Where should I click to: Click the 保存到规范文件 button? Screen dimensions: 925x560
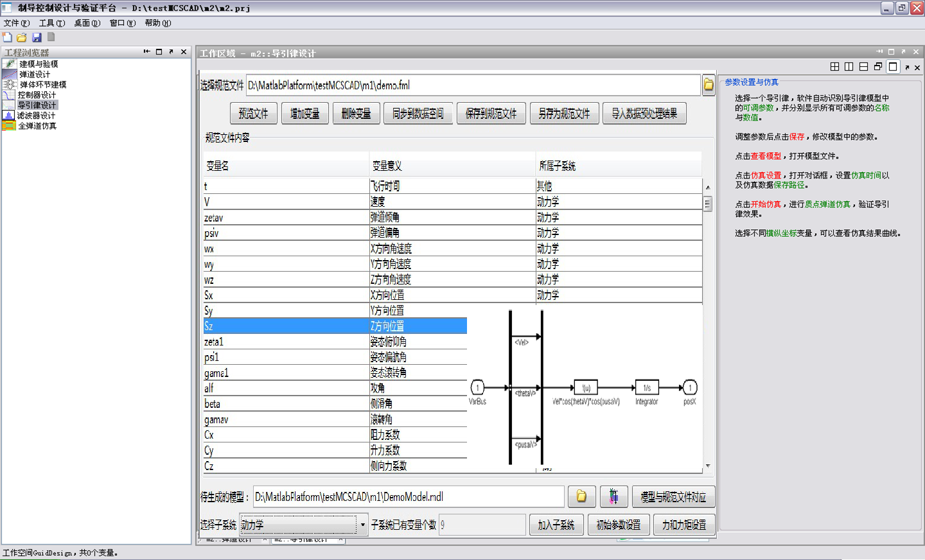[491, 114]
